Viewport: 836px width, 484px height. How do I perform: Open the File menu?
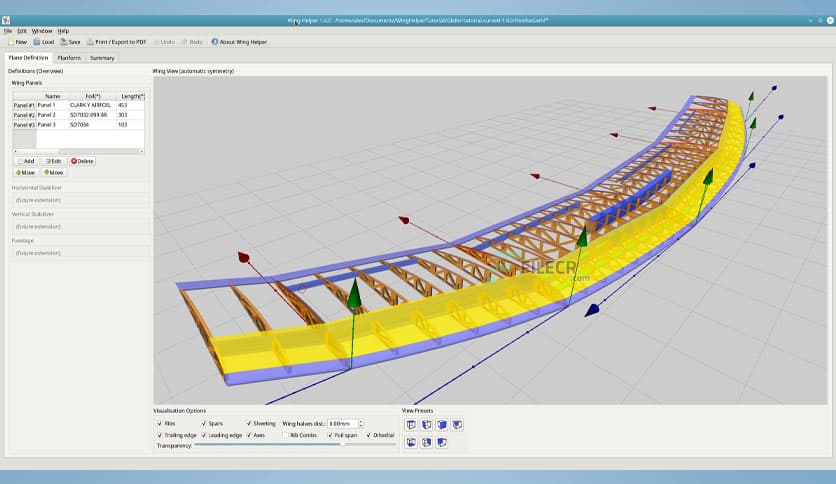[x=8, y=31]
